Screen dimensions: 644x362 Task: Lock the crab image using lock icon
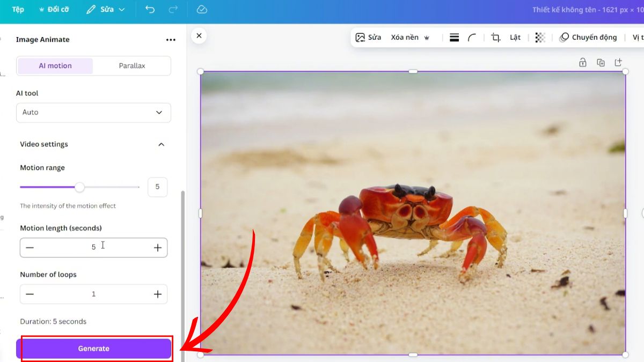[x=582, y=62]
